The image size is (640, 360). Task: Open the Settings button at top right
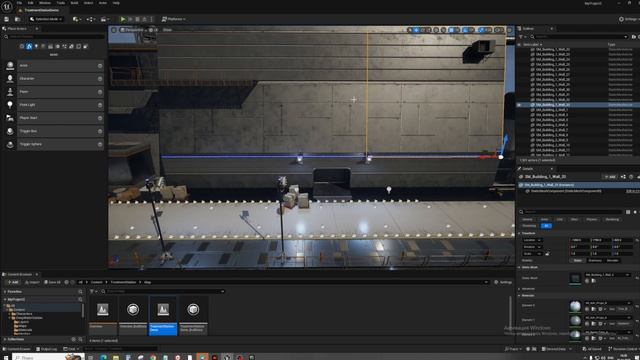click(x=629, y=19)
